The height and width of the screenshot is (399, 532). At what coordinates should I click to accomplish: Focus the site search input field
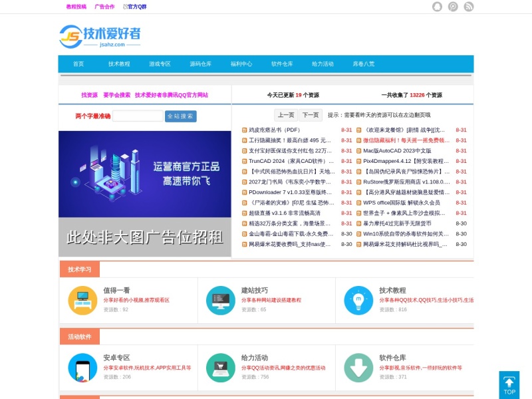pyautogui.click(x=138, y=116)
